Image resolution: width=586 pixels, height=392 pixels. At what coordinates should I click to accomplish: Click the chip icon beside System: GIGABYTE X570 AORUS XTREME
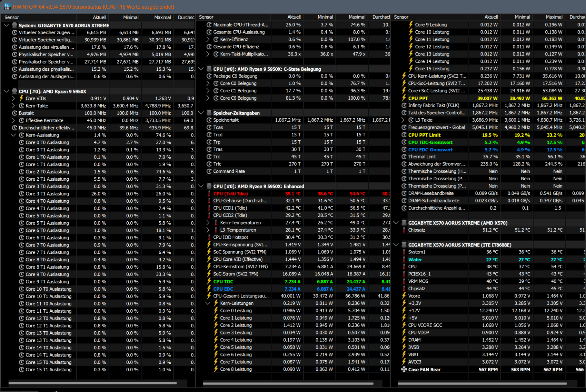pos(14,25)
